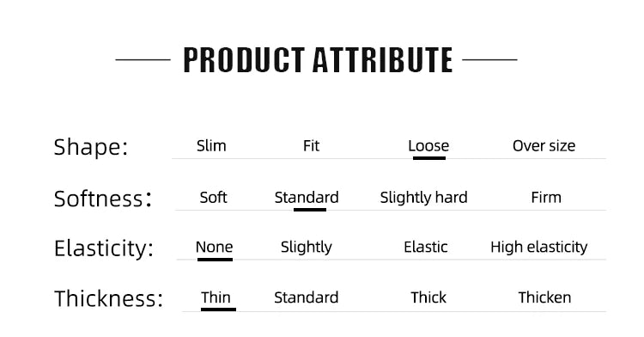Screen dimensions: 644x337
Task: Click the Shape row label
Action: pyautogui.click(x=91, y=147)
